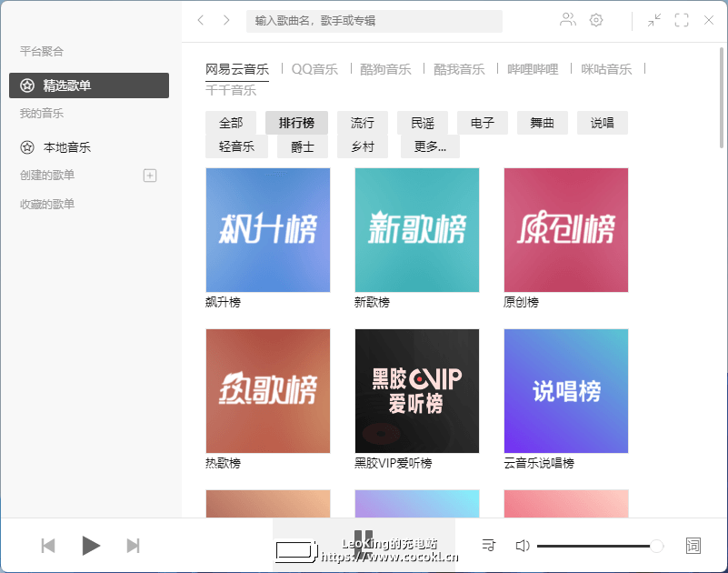Select the 民谣 category filter

[x=423, y=123]
